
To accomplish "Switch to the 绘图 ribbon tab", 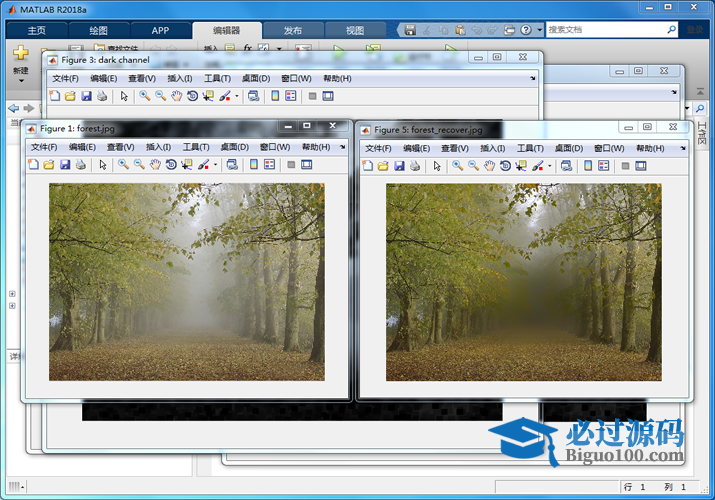I will (98, 30).
